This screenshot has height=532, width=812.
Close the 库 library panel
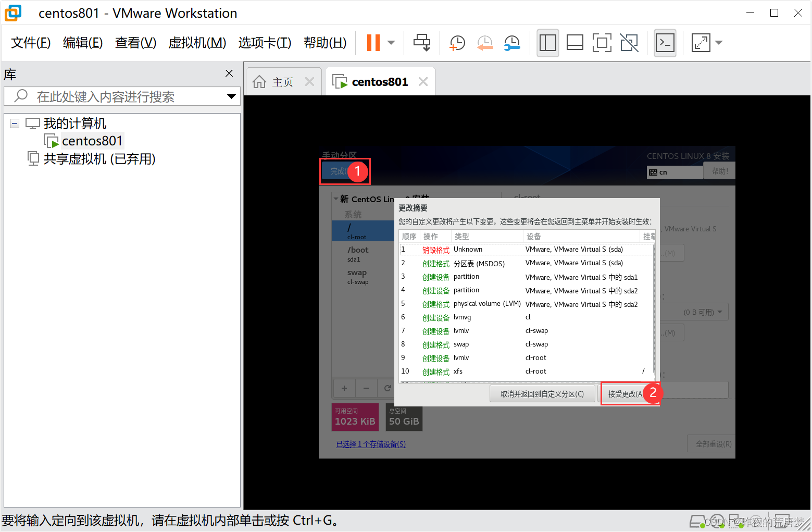(x=229, y=73)
